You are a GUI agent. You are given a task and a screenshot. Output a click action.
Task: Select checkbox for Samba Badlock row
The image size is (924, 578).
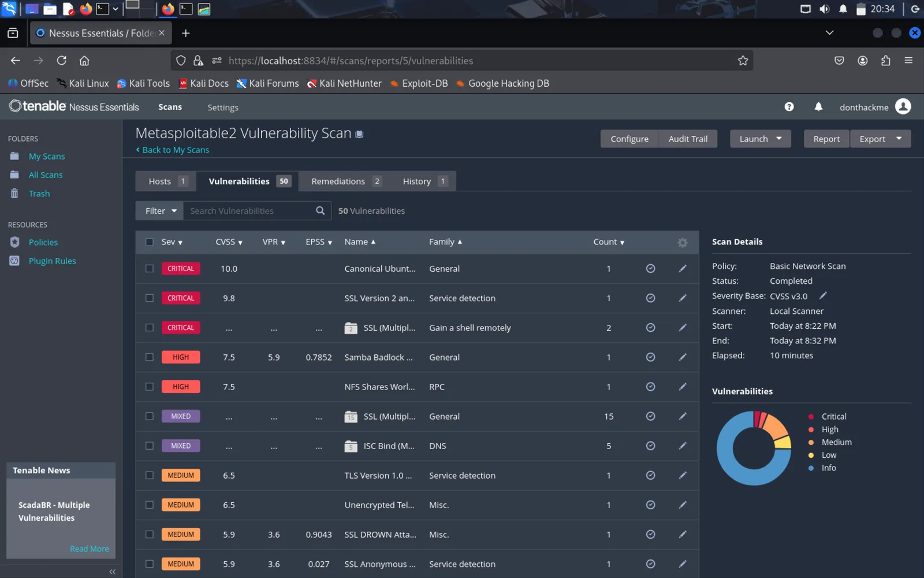click(150, 357)
